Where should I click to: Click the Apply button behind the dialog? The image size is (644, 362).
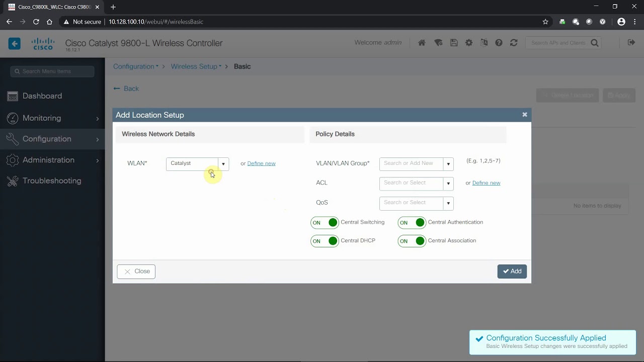tap(619, 95)
